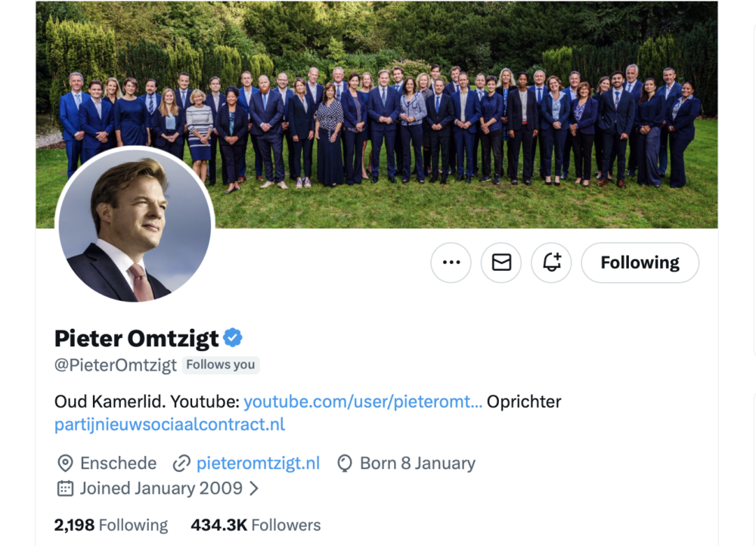The height and width of the screenshot is (546, 756).
Task: Click the location pin icon near Enschede
Action: pyautogui.click(x=66, y=464)
